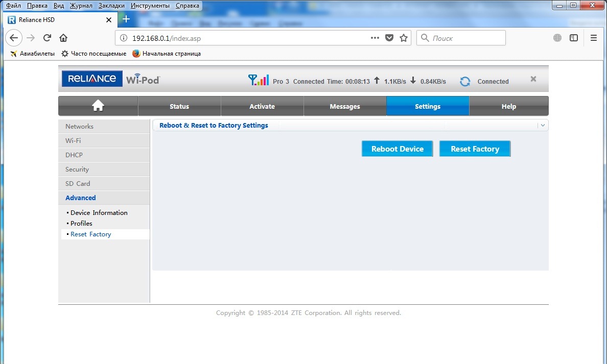The width and height of the screenshot is (607, 364).
Task: Open the Правка menu
Action: click(37, 6)
